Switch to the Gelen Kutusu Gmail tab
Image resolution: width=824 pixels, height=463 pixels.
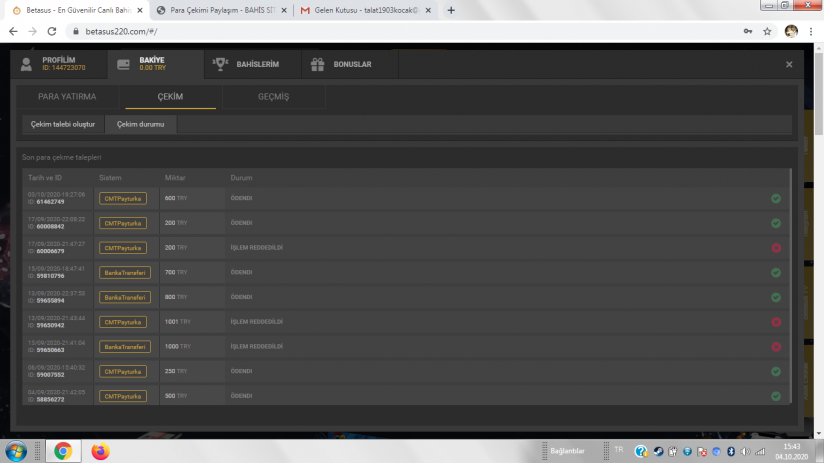coord(365,10)
